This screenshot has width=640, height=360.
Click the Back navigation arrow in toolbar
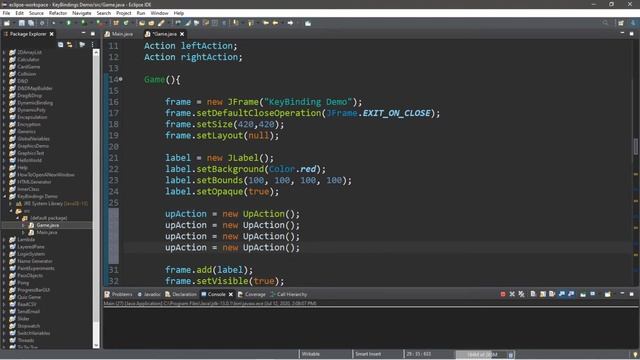coord(276,23)
